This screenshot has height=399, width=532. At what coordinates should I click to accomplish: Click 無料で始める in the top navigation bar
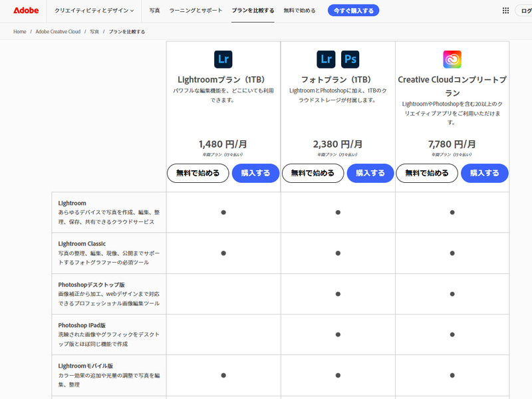click(x=300, y=11)
